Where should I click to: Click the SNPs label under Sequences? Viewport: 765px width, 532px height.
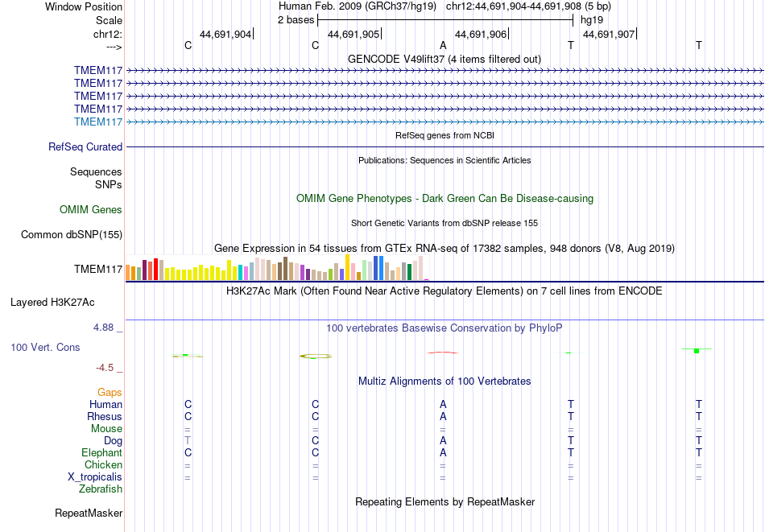[x=109, y=185]
